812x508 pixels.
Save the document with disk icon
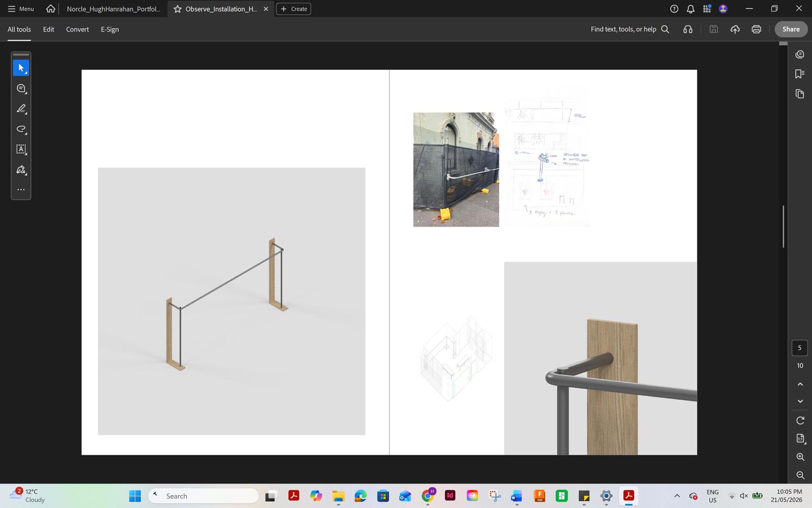point(714,29)
